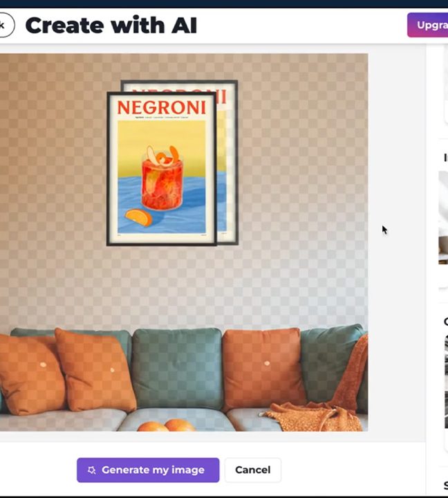Click the sparkle icon inside Generate my image
The width and height of the screenshot is (448, 498).
pos(92,470)
